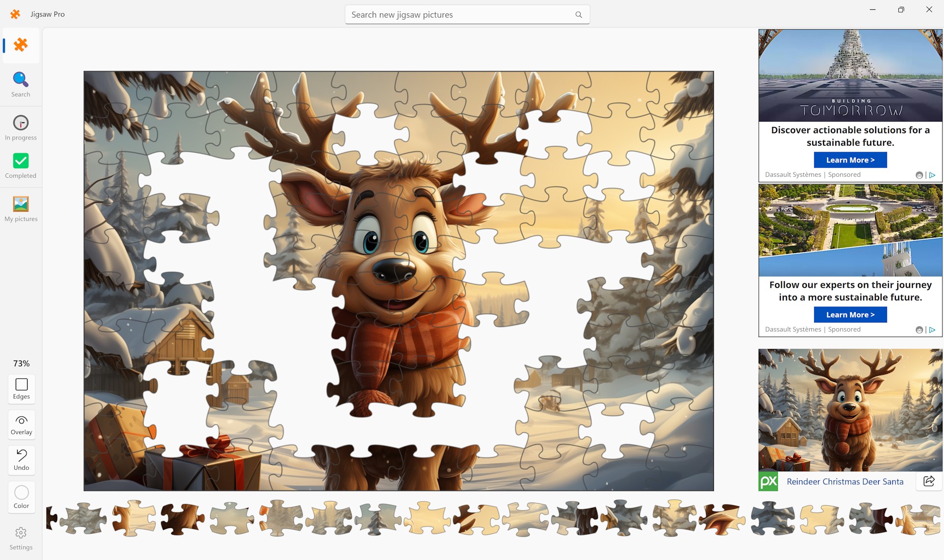The height and width of the screenshot is (560, 944).
Task: Click Learn More on the sustainability experts ad
Action: tap(850, 314)
